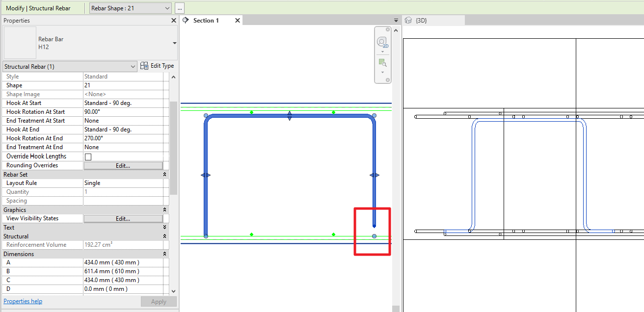The image size is (644, 312).
Task: Open the Properties help link
Action: coord(23,301)
